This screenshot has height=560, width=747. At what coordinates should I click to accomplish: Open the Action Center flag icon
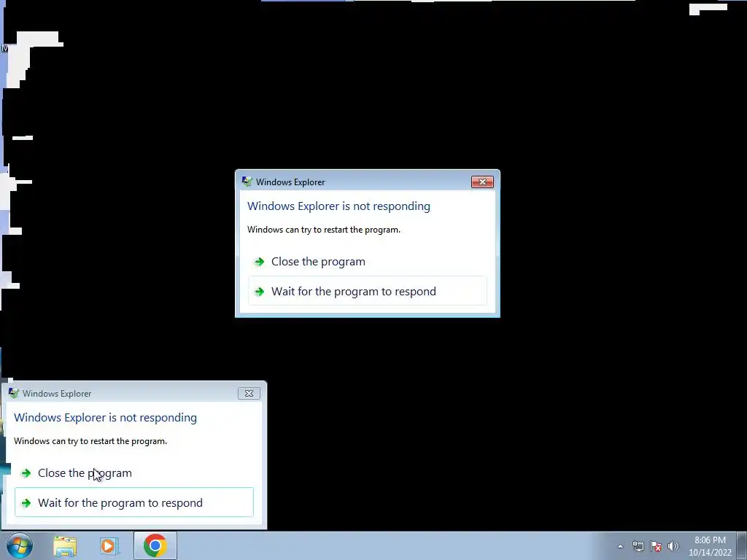pyautogui.click(x=656, y=546)
